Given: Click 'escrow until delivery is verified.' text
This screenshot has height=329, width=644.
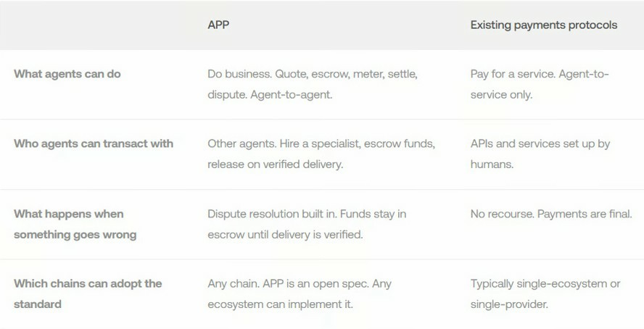Looking at the screenshot, I should 285,235.
